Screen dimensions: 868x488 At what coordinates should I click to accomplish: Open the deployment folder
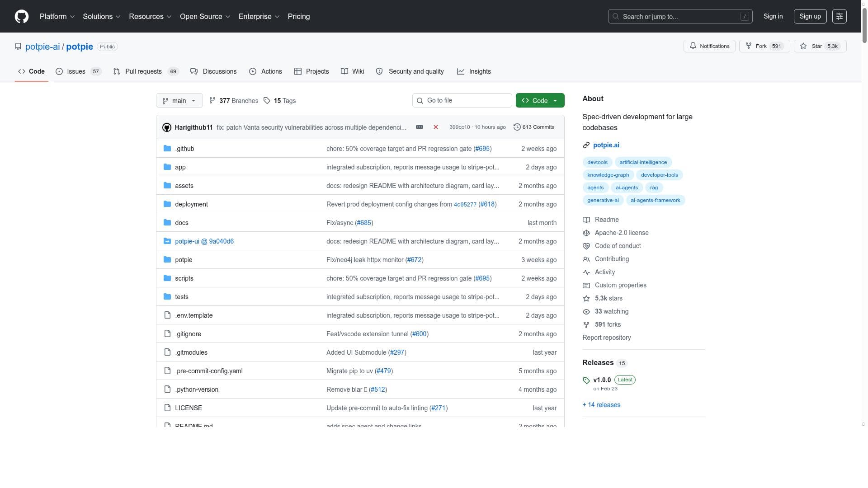tap(191, 204)
